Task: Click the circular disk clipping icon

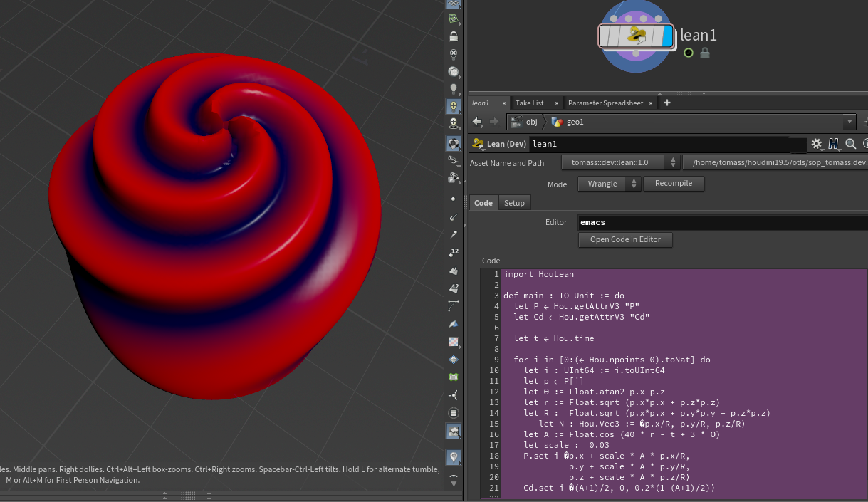Action: click(x=453, y=413)
